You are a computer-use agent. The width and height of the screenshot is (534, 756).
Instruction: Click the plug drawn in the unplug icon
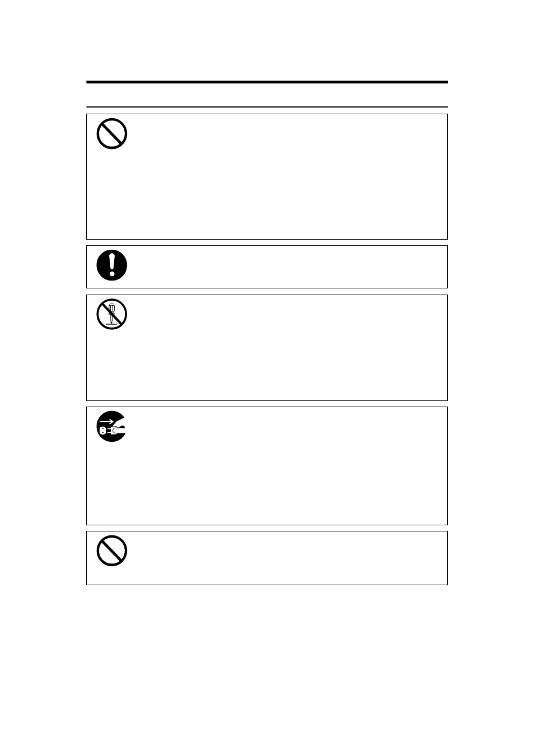pyautogui.click(x=104, y=431)
